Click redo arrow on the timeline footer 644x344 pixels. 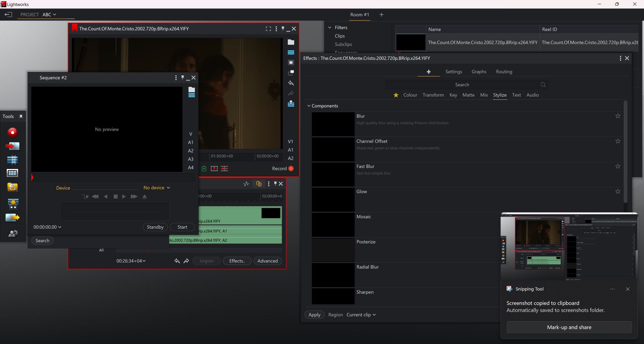click(186, 261)
